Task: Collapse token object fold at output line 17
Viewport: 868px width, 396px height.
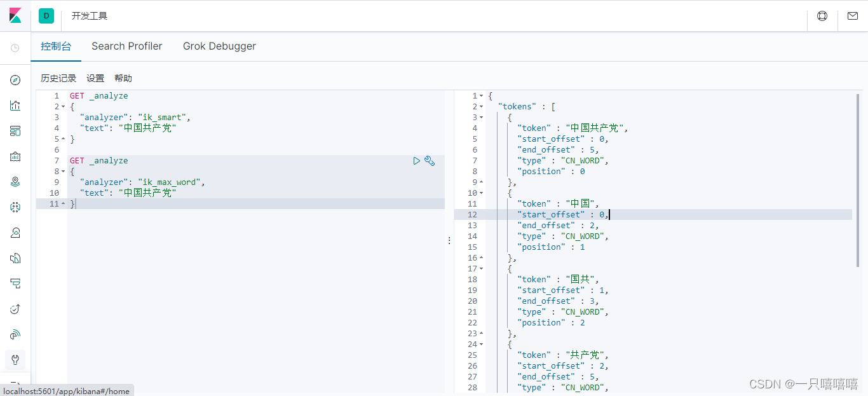Action: tap(481, 269)
